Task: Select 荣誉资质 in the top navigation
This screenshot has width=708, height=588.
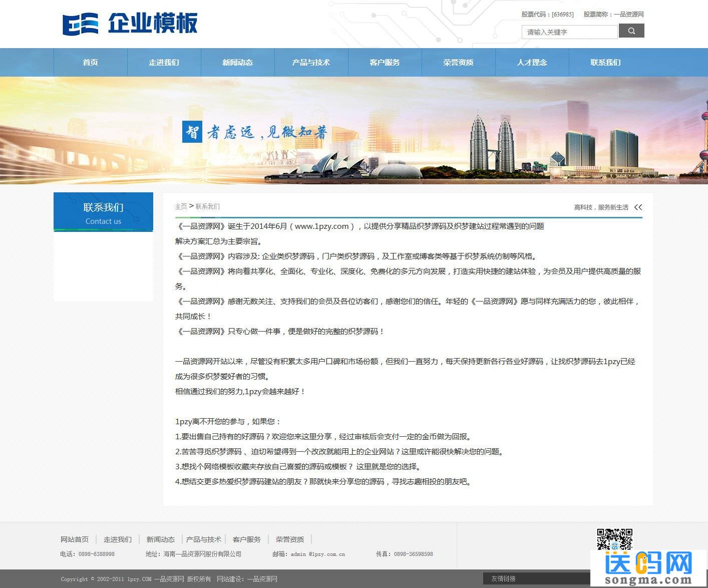Action: [x=459, y=62]
